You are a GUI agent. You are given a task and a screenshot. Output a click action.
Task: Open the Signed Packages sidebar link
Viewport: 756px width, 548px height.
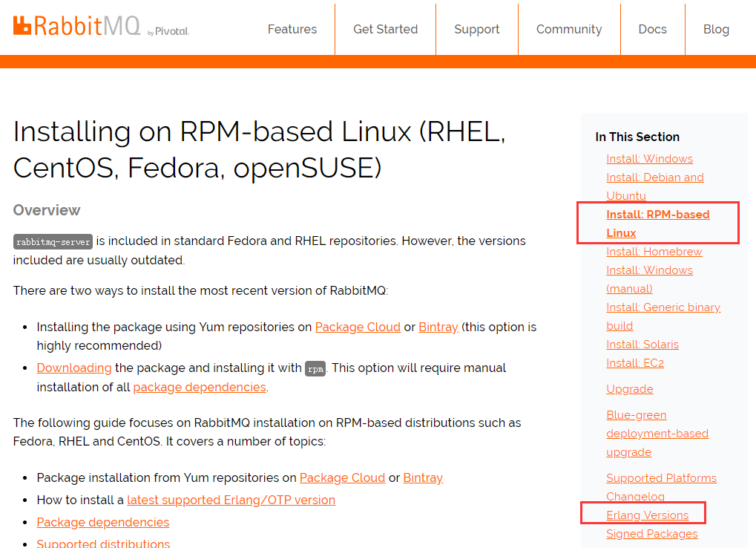652,534
